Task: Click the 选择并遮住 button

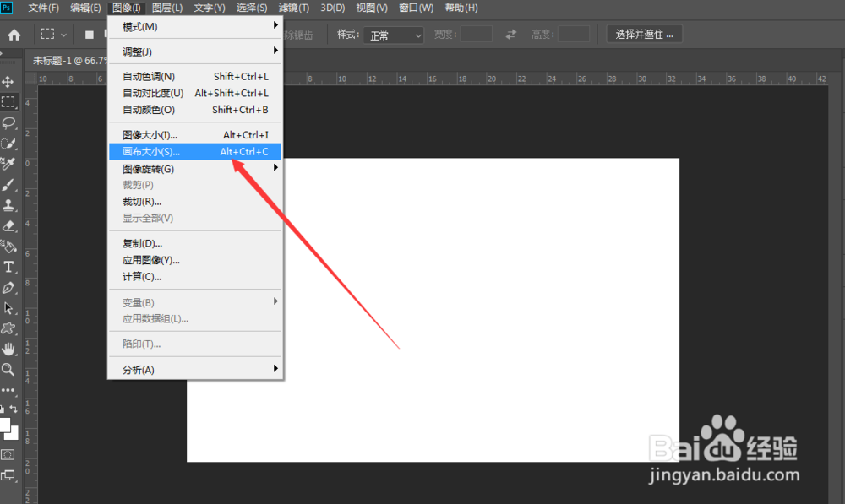Action: pos(645,34)
